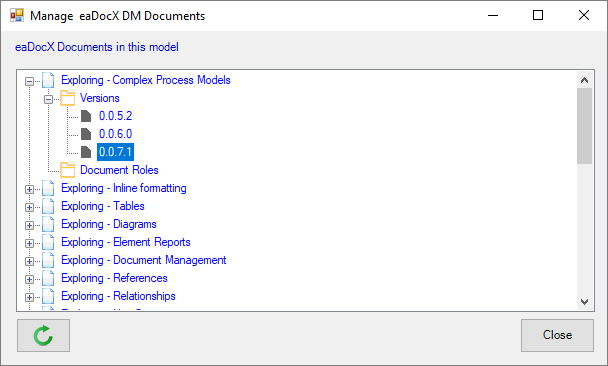Select version 0.0.5.2 label
The height and width of the screenshot is (366, 608).
116,116
